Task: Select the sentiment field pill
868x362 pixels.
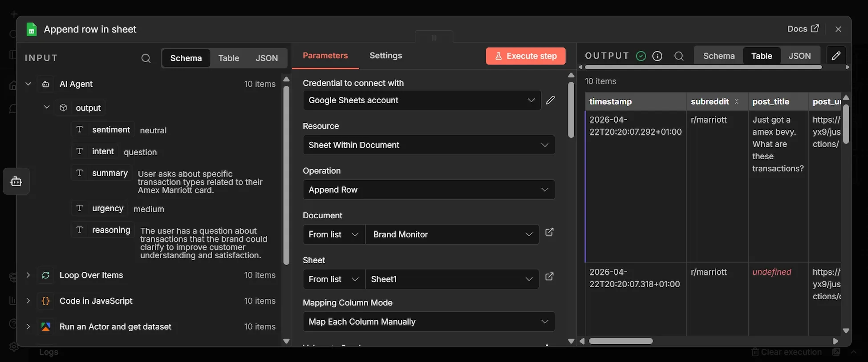Action: pyautogui.click(x=103, y=129)
